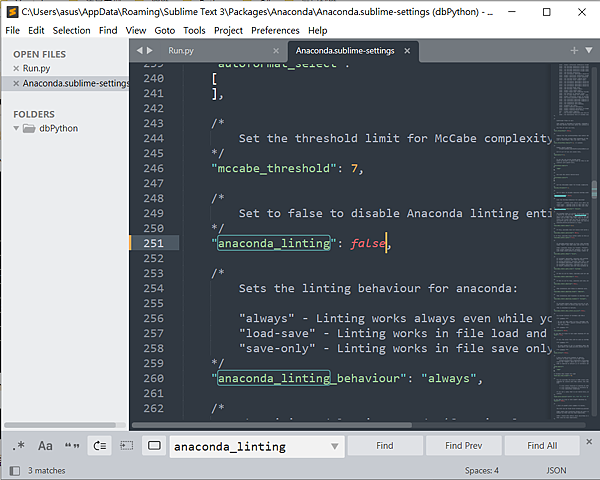Image resolution: width=600 pixels, height=480 pixels.
Task: Toggle wrap search option
Action: [x=100, y=446]
